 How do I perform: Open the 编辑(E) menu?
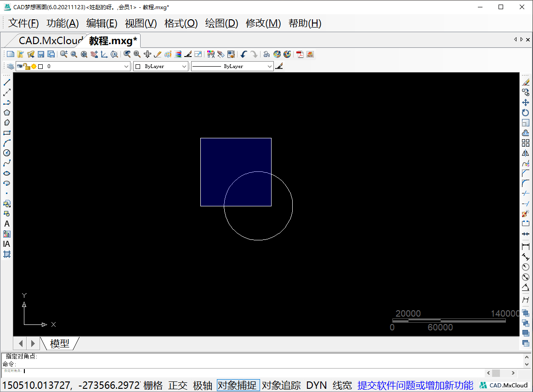coord(102,23)
